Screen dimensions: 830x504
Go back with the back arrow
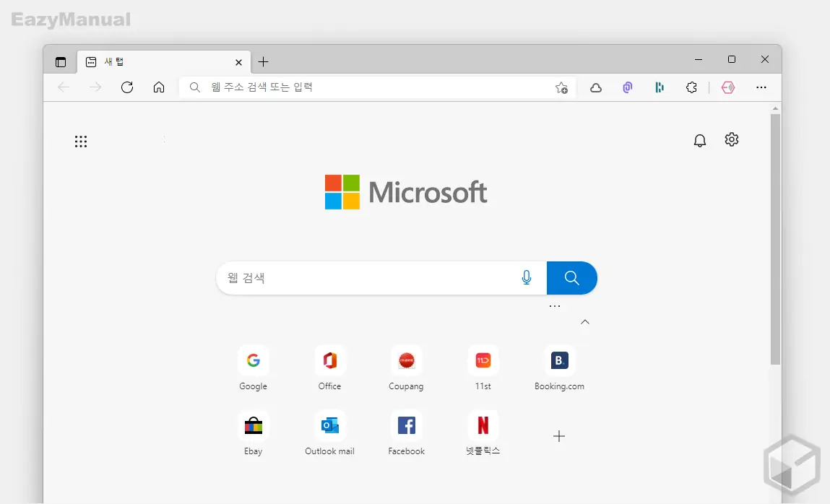pyautogui.click(x=64, y=87)
